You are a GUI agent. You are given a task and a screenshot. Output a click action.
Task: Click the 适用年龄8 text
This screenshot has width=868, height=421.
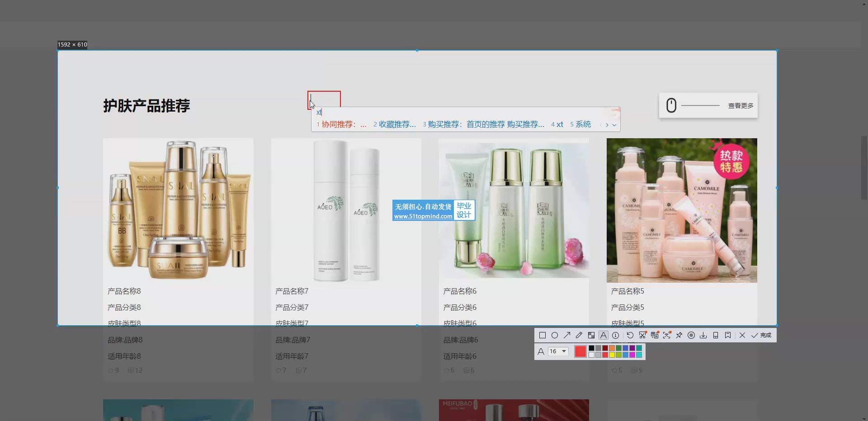tap(124, 356)
